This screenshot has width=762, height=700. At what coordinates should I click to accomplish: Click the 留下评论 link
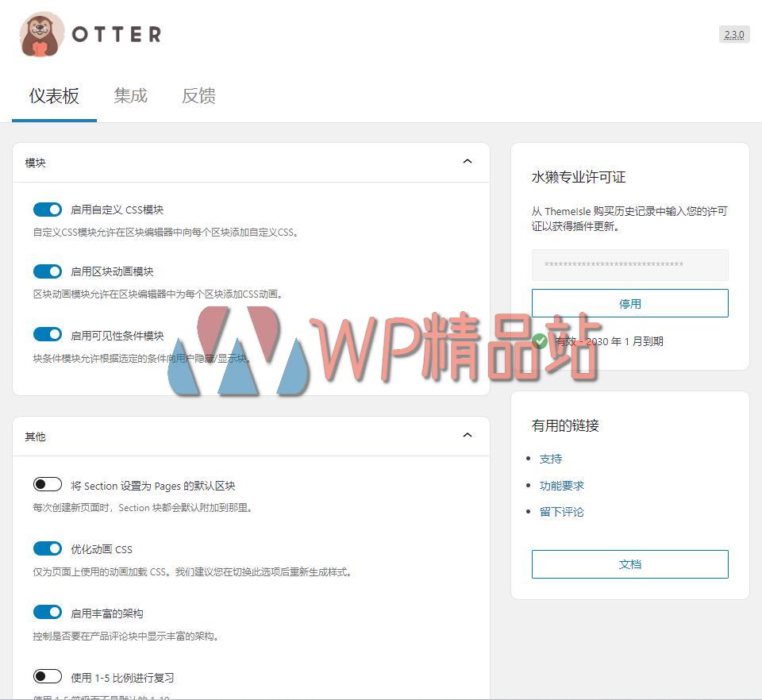561,511
